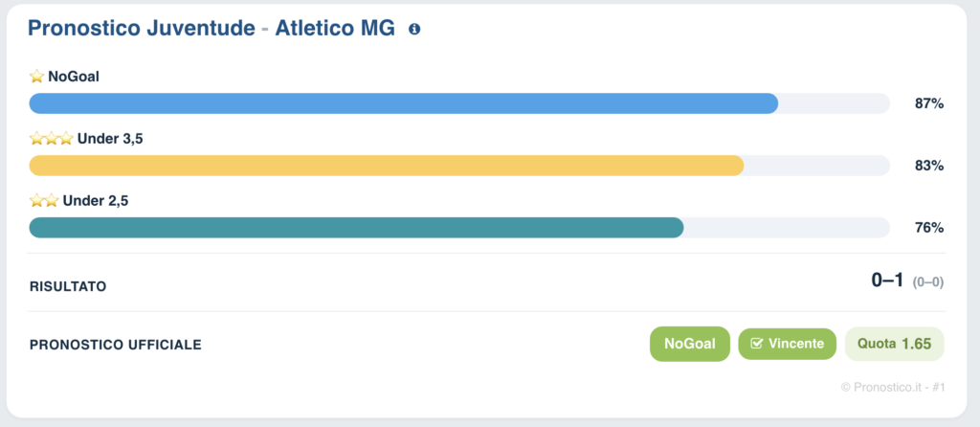Click the 76% percentage value
This screenshot has height=427, width=980.
tap(929, 228)
